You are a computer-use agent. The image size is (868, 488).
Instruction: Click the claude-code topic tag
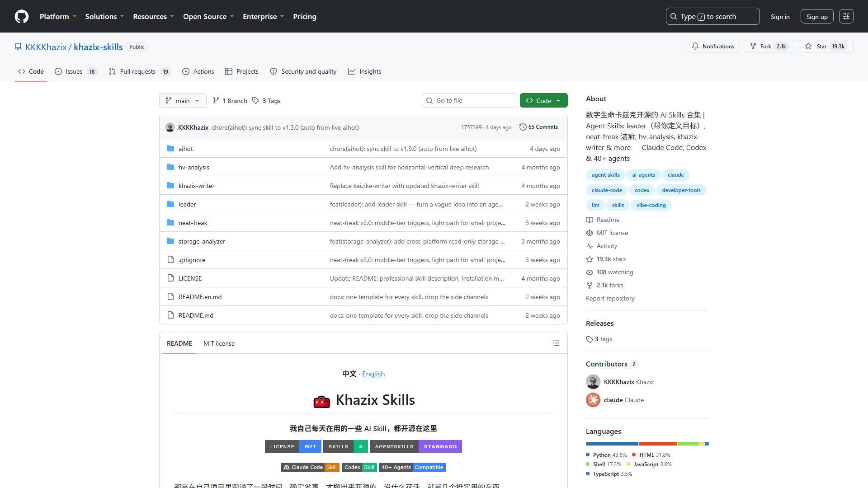(x=607, y=190)
